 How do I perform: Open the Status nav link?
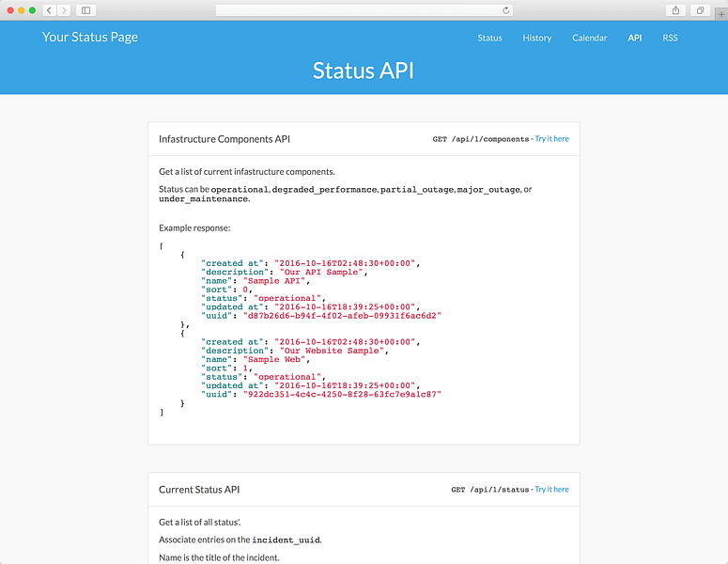tap(489, 39)
